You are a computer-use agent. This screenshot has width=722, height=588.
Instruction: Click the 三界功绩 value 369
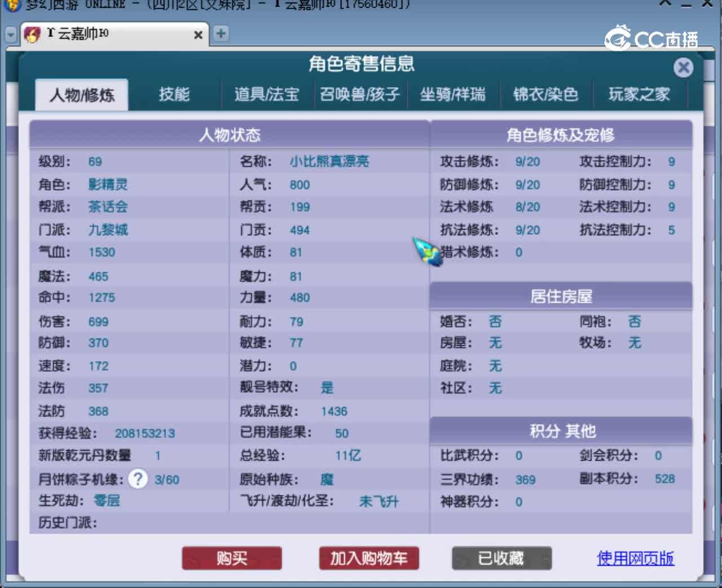point(526,480)
